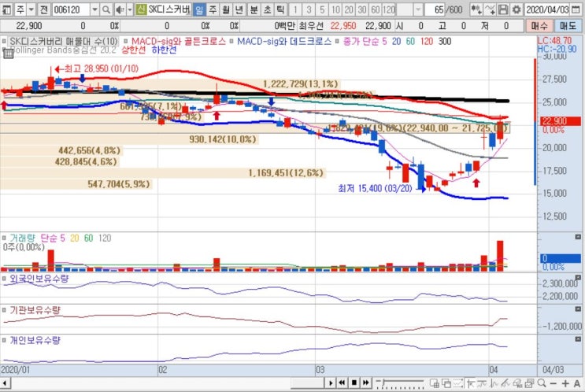This screenshot has height=392, width=585.
Task: Select the 분 minute period tab
Action: pyautogui.click(x=254, y=9)
